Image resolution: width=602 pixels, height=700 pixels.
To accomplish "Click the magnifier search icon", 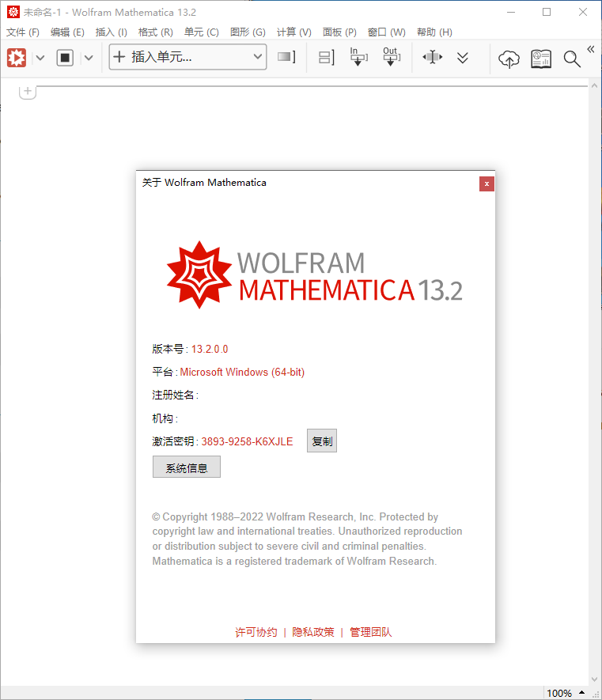I will tap(572, 59).
